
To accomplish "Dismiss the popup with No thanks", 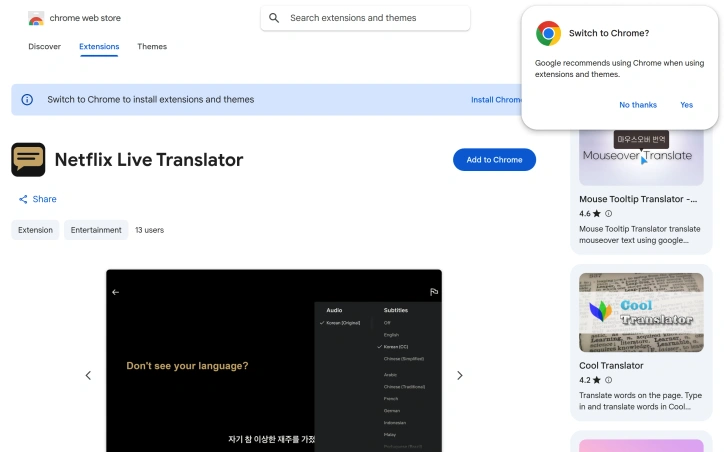I will pos(638,105).
